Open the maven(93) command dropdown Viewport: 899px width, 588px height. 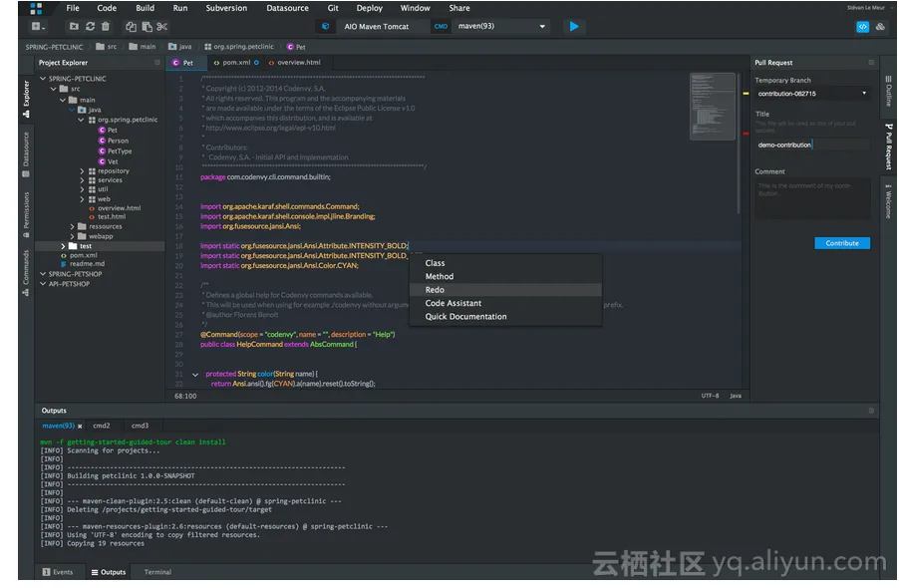(x=542, y=27)
